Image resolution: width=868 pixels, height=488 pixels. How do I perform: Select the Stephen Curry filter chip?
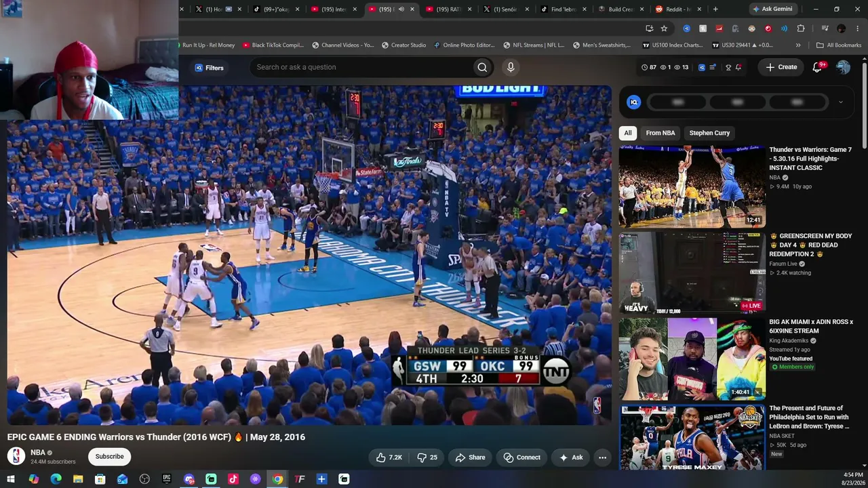click(709, 133)
